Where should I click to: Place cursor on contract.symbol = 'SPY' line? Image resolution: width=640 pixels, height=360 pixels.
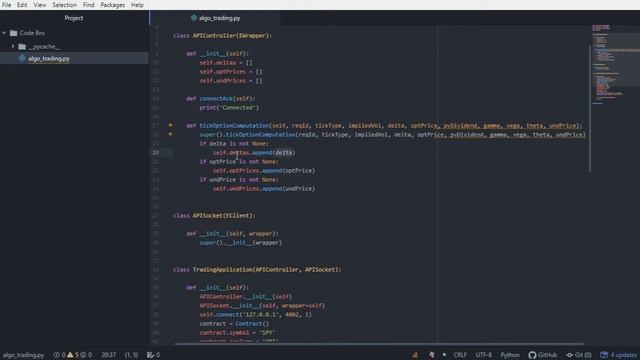tap(237, 332)
